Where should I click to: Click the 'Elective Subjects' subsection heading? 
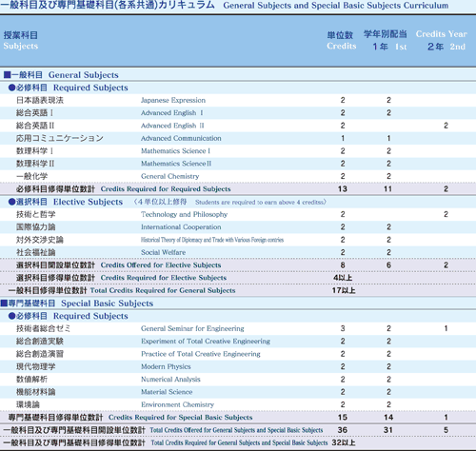[x=88, y=202]
